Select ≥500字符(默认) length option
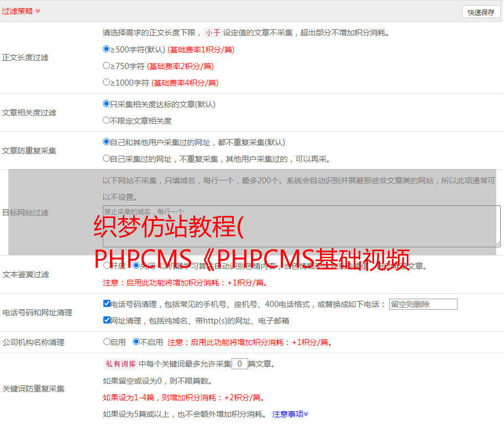Viewport: 504px width, 424px height. pos(106,49)
